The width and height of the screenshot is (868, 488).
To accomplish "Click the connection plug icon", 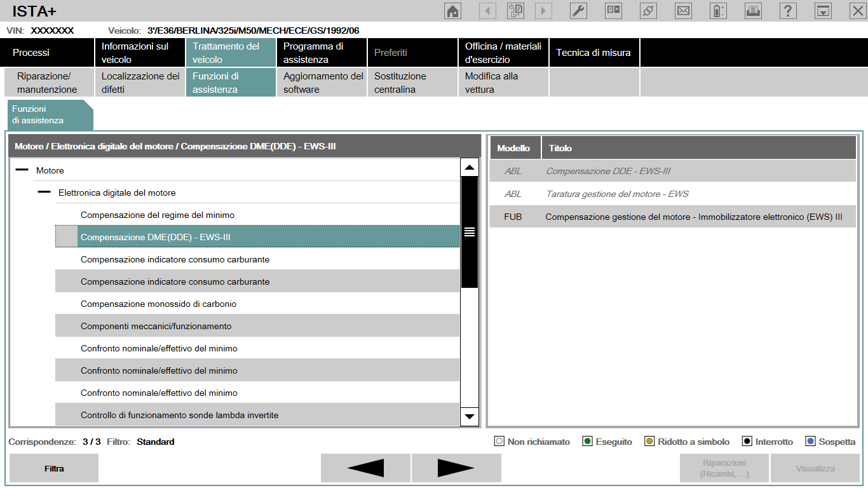I will click(648, 11).
